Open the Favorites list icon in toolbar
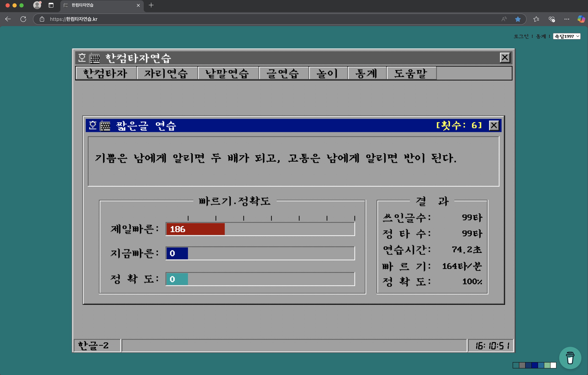 [x=536, y=19]
